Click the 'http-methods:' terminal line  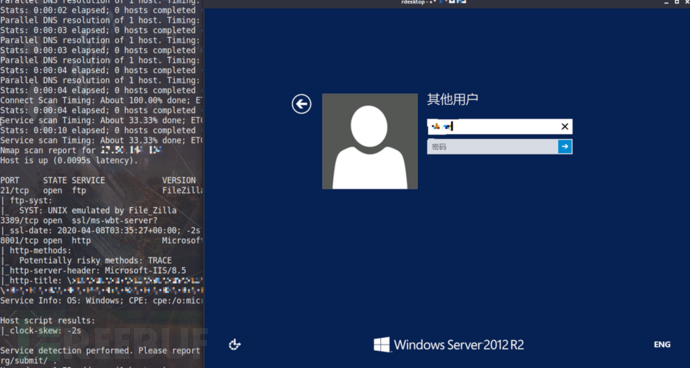[x=36, y=250]
